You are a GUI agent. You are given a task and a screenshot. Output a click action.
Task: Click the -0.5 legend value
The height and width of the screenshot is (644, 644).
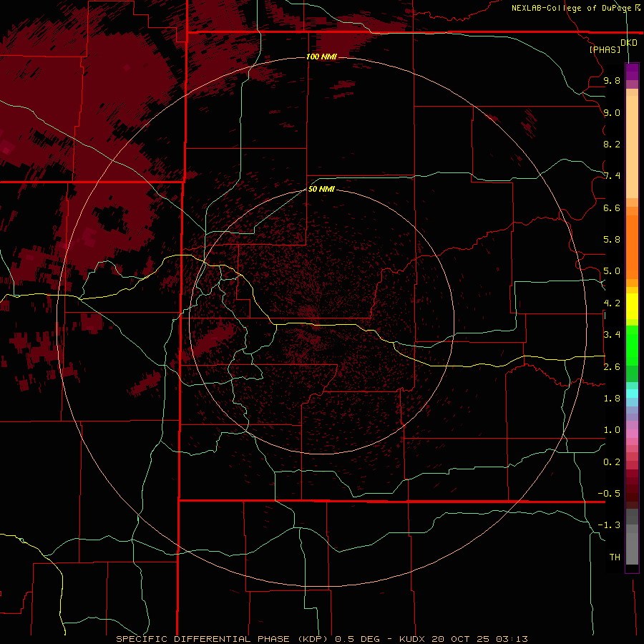pyautogui.click(x=609, y=494)
